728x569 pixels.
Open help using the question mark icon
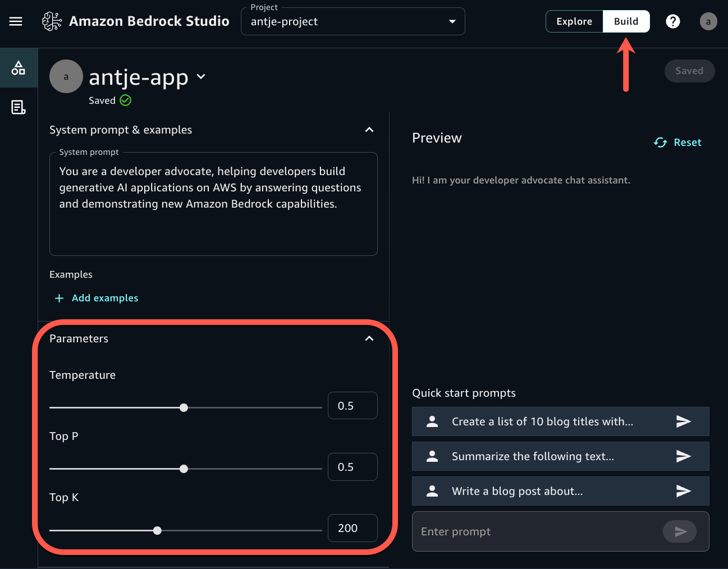coord(672,21)
